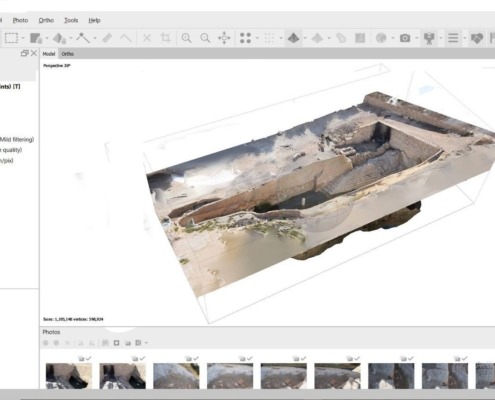Switch to the Model tab
This screenshot has height=400, width=495.
[x=49, y=54]
